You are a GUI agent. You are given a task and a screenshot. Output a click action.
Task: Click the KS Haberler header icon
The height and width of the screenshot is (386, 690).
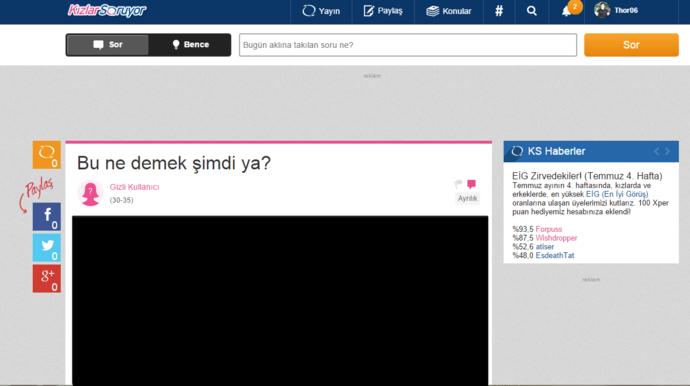[x=517, y=151]
